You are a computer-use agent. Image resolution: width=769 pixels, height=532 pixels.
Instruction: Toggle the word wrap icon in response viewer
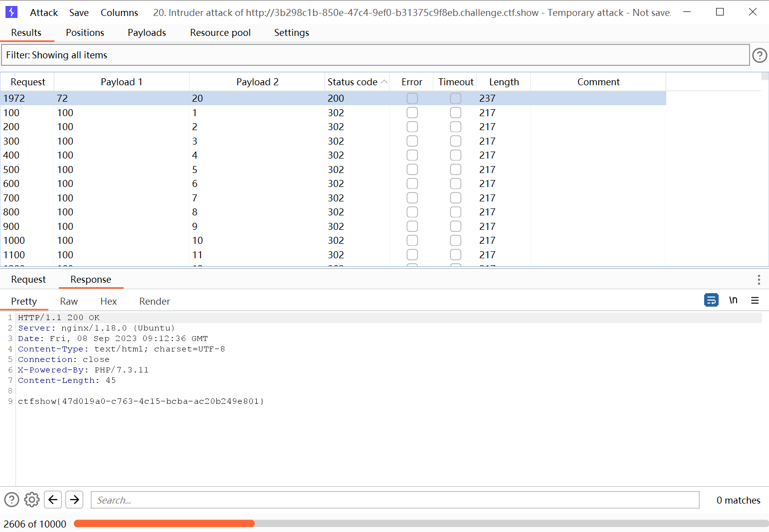(x=711, y=300)
